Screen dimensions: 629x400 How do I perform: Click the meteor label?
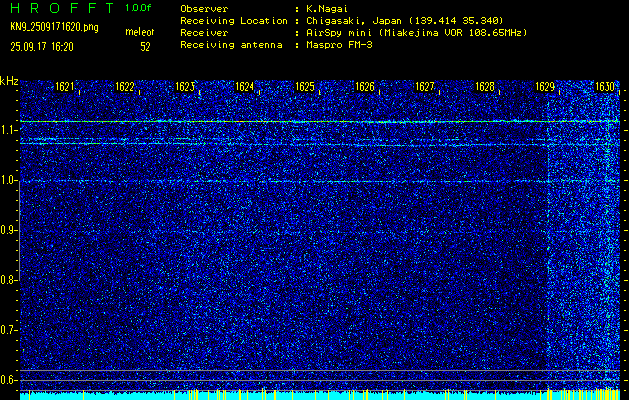coord(140,32)
